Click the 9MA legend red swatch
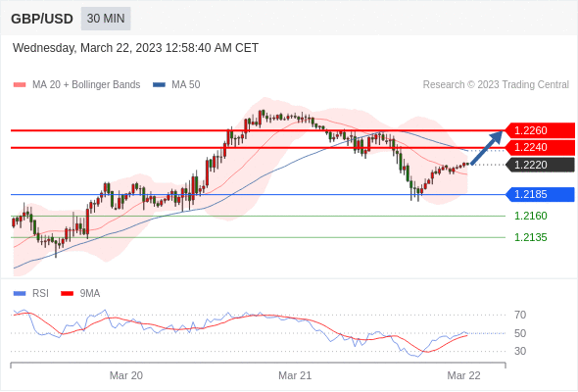This screenshot has height=392, width=578. (67, 294)
